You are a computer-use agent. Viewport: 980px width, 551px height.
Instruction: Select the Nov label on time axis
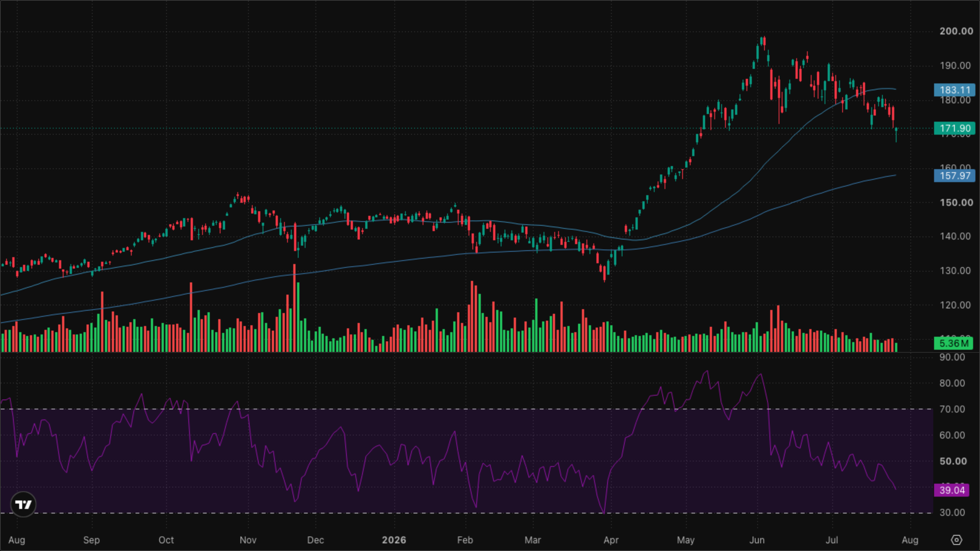(248, 540)
